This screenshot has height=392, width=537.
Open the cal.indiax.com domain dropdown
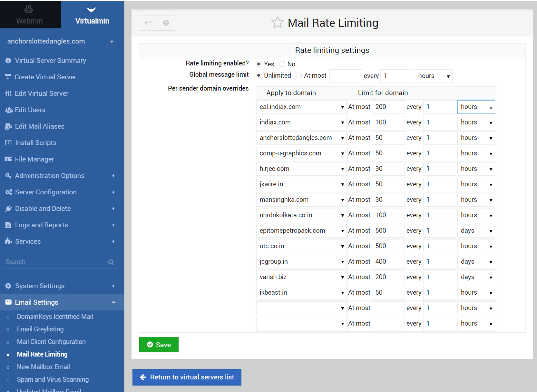(x=301, y=107)
